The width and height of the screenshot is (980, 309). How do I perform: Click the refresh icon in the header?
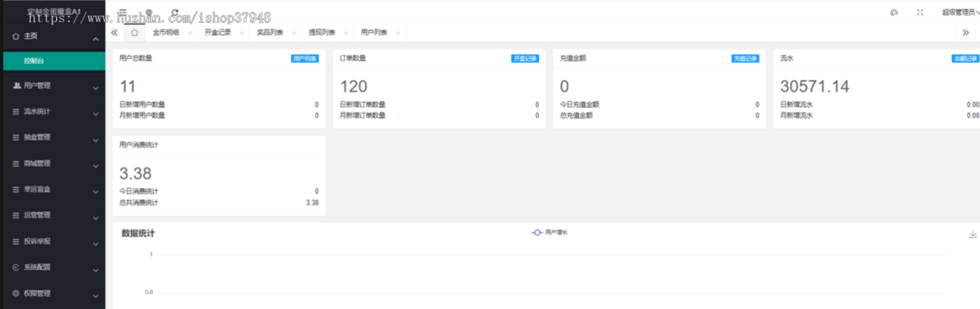tap(174, 12)
